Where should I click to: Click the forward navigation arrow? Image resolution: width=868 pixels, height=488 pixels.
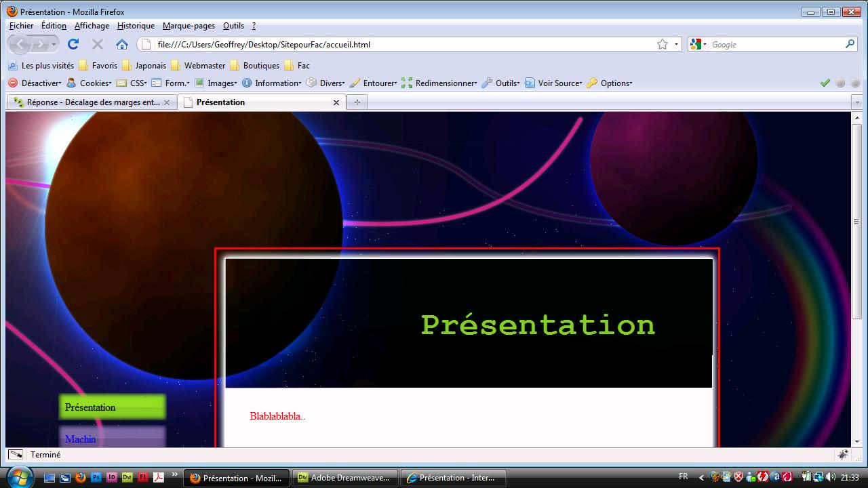[x=41, y=44]
